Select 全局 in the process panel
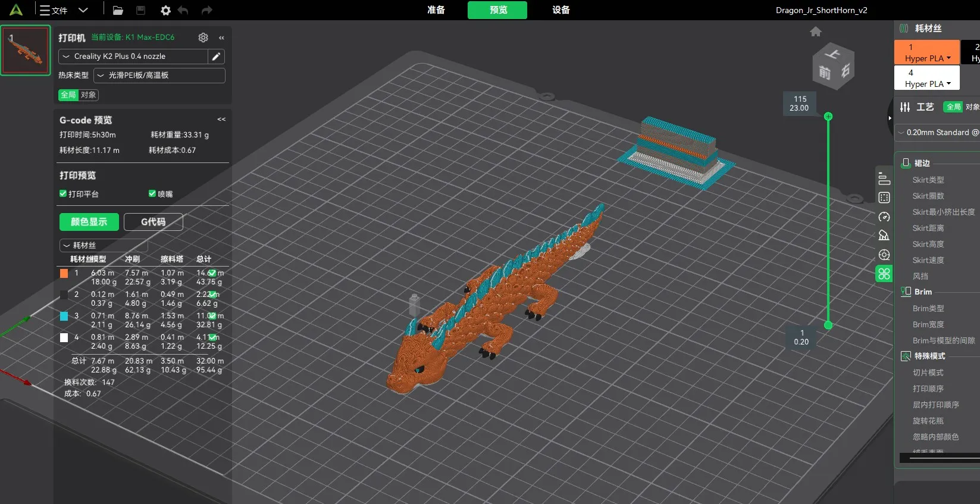This screenshot has height=504, width=980. coord(953,107)
